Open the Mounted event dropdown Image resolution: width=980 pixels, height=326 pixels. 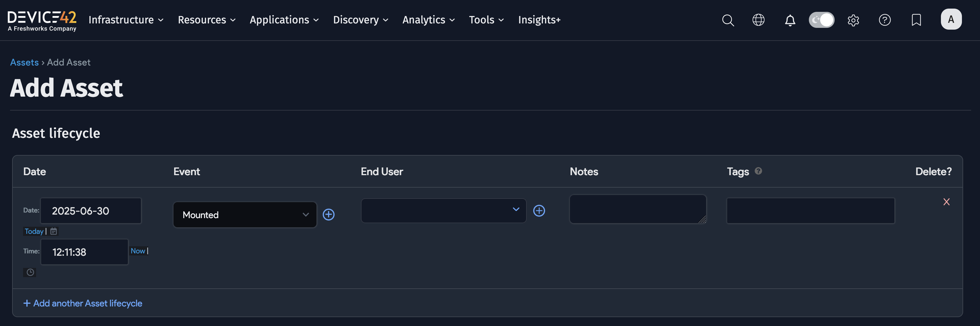pyautogui.click(x=245, y=214)
